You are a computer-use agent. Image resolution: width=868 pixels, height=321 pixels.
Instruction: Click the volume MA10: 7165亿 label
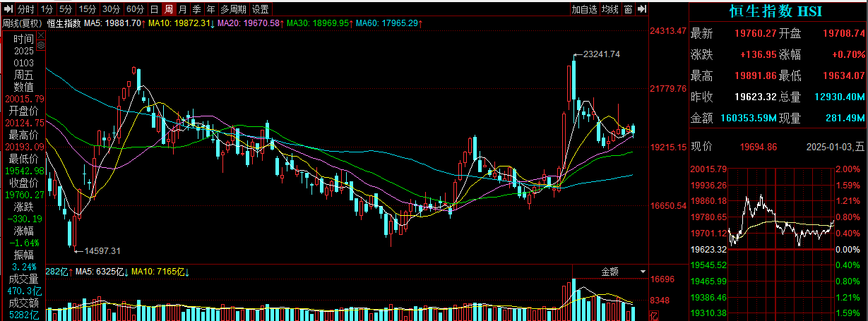coord(159,272)
